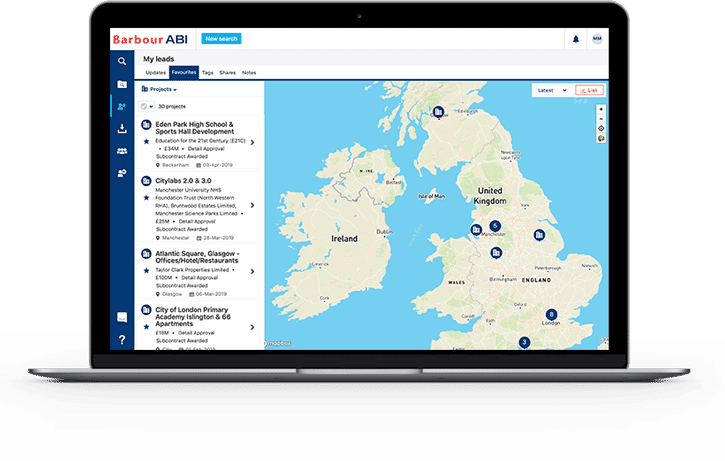Unfavourite Citylabs 2.0 & 3.0 star

(146, 198)
